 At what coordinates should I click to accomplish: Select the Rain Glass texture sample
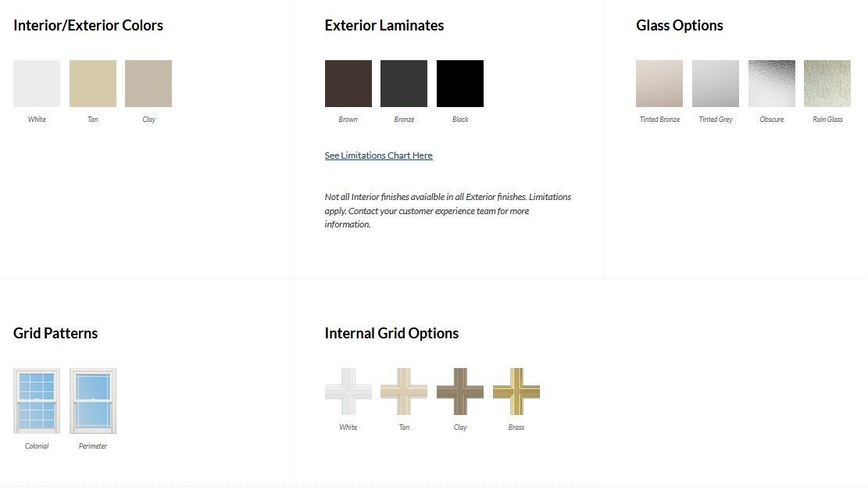point(827,84)
